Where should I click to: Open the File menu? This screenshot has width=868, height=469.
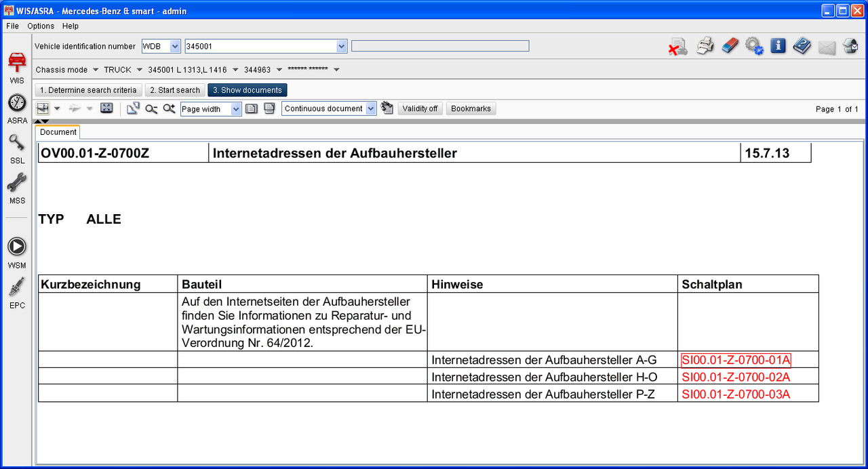tap(12, 26)
